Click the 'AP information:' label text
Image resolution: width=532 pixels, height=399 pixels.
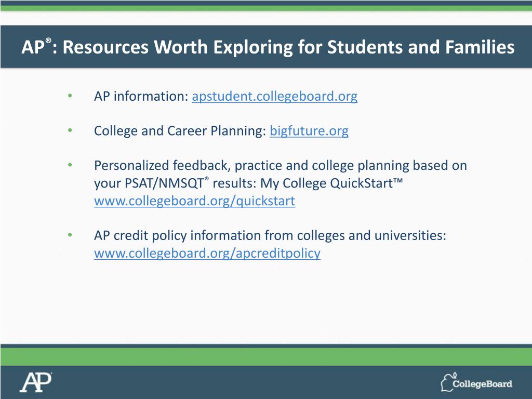coord(141,96)
